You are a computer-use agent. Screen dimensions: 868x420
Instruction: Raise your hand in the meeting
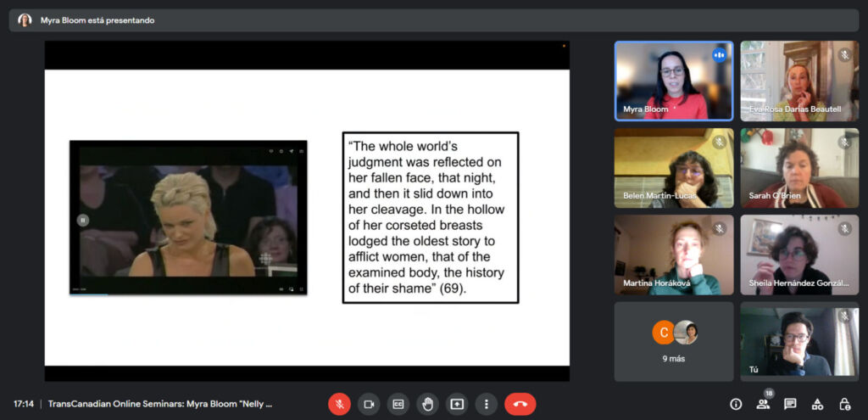[428, 404]
